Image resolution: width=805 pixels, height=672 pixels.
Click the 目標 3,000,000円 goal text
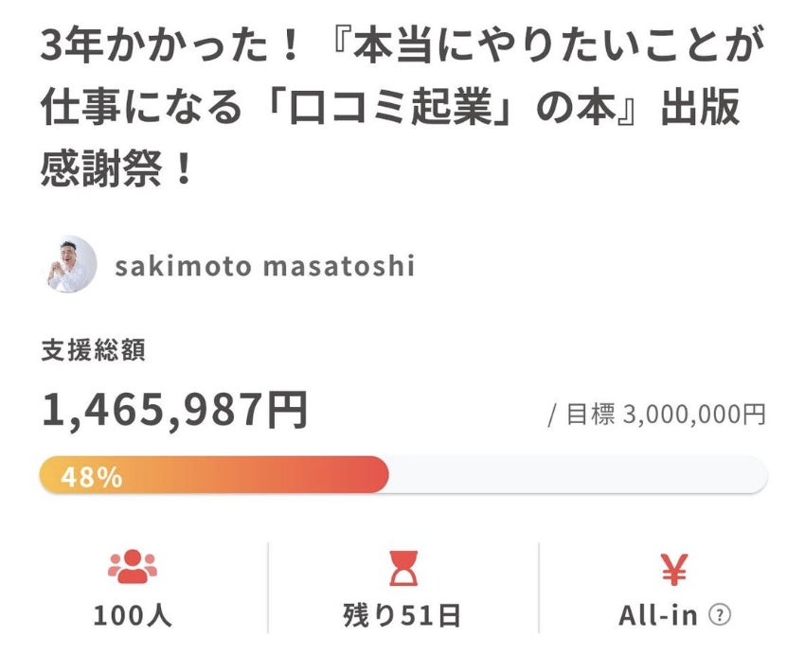click(x=666, y=415)
